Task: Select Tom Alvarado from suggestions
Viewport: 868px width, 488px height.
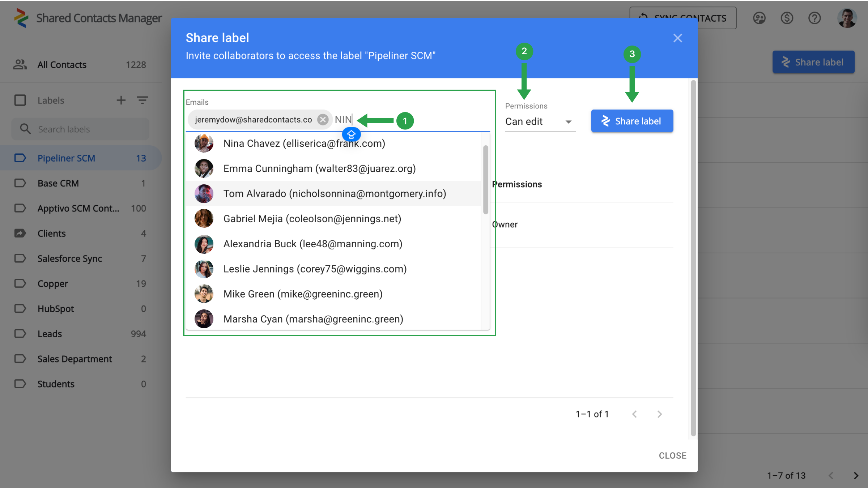Action: tap(333, 193)
